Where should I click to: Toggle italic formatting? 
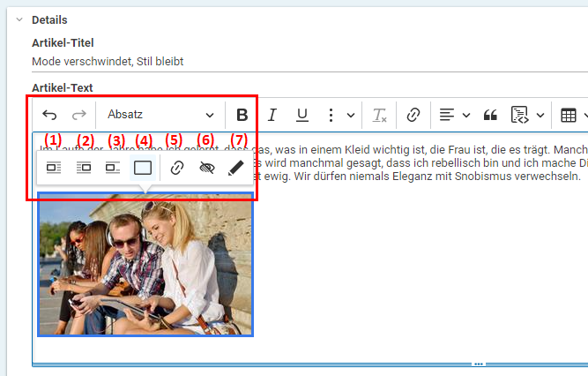point(272,115)
